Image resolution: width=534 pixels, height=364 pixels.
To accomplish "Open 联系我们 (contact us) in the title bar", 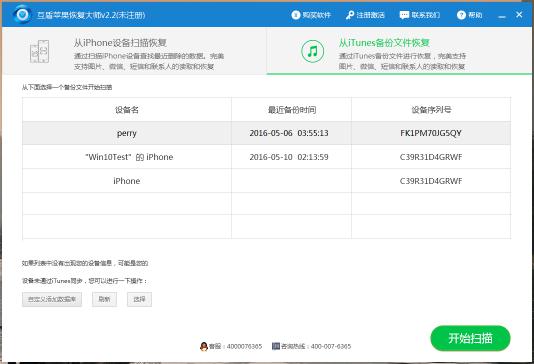I will 419,15.
